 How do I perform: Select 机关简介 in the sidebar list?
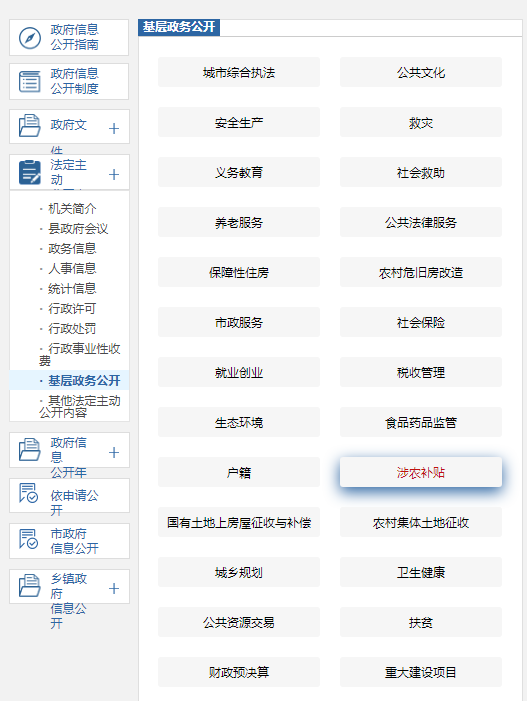coord(72,208)
